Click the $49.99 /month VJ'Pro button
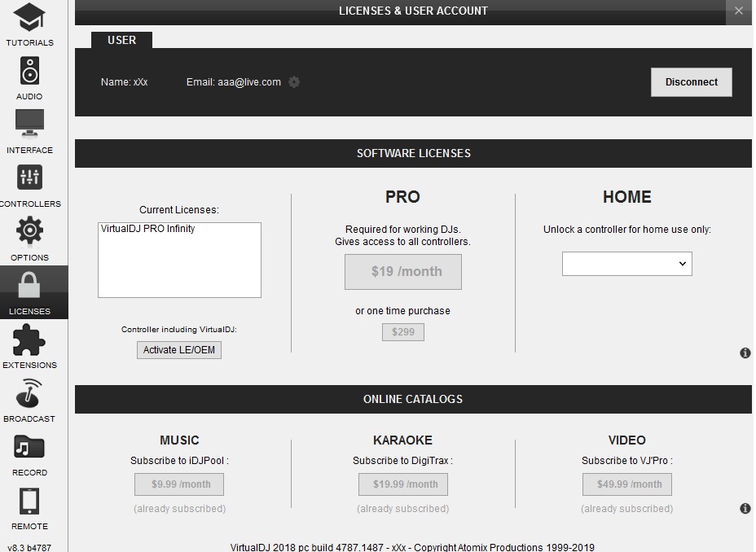Screen dimensions: 756x552 click(626, 484)
